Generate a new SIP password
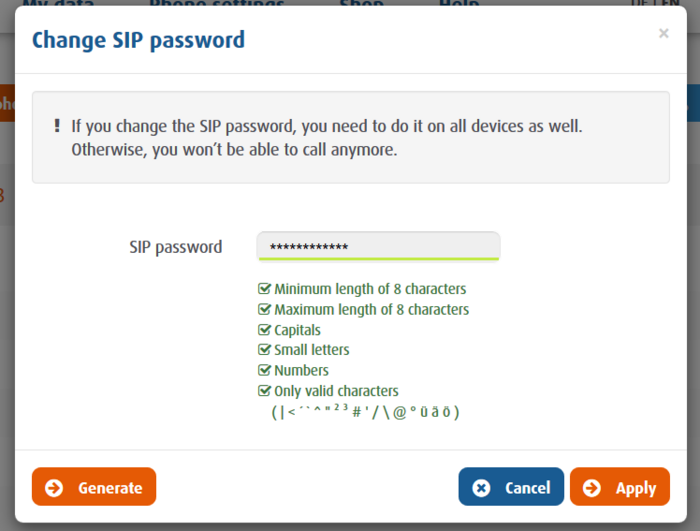 pos(94,487)
